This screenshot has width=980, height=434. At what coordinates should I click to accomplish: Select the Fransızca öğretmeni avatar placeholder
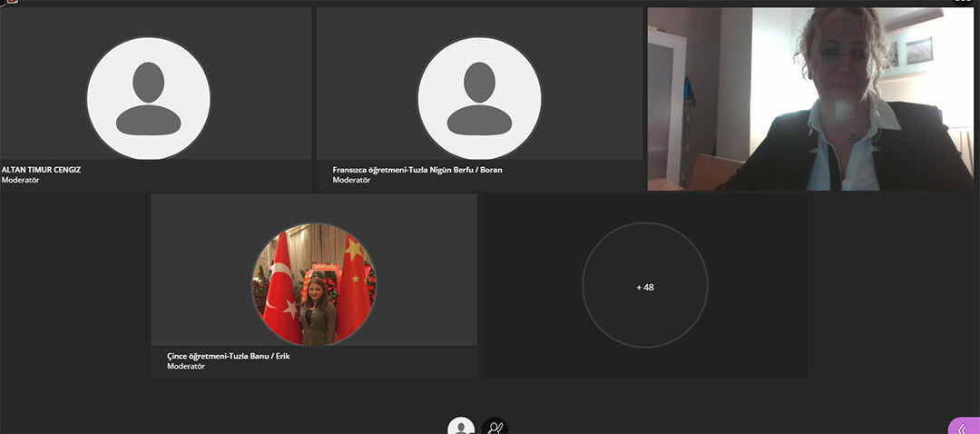point(479,98)
